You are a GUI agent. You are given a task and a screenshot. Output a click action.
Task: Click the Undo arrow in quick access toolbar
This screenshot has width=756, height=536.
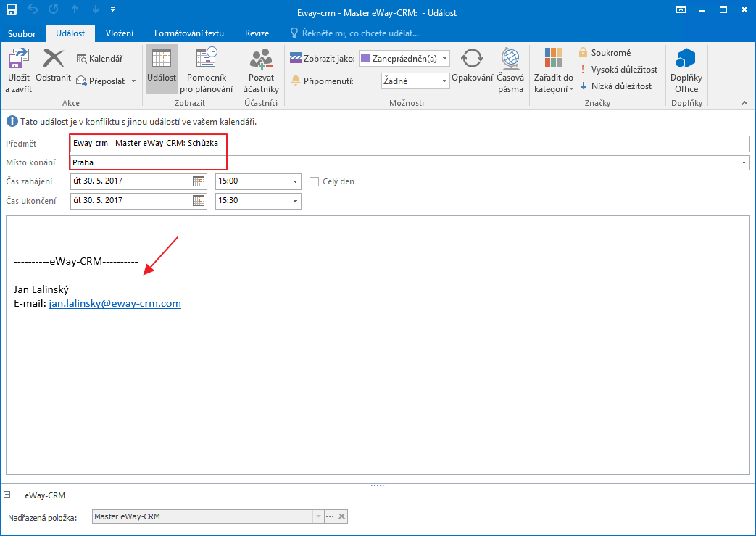(x=33, y=9)
